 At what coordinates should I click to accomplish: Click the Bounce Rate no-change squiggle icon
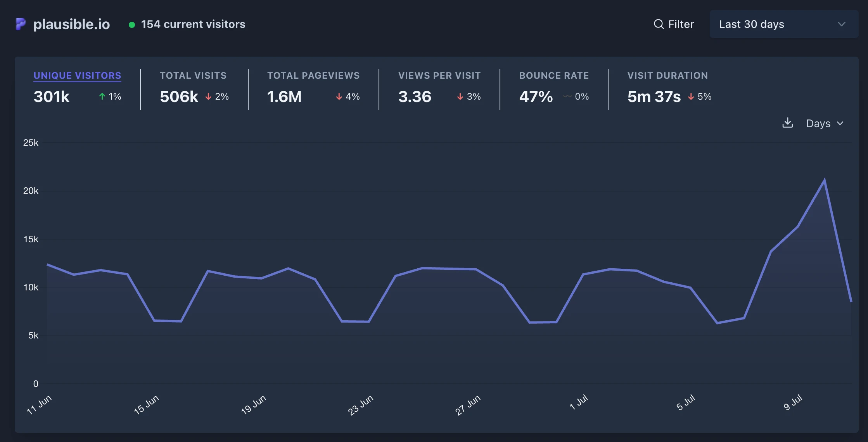click(567, 96)
